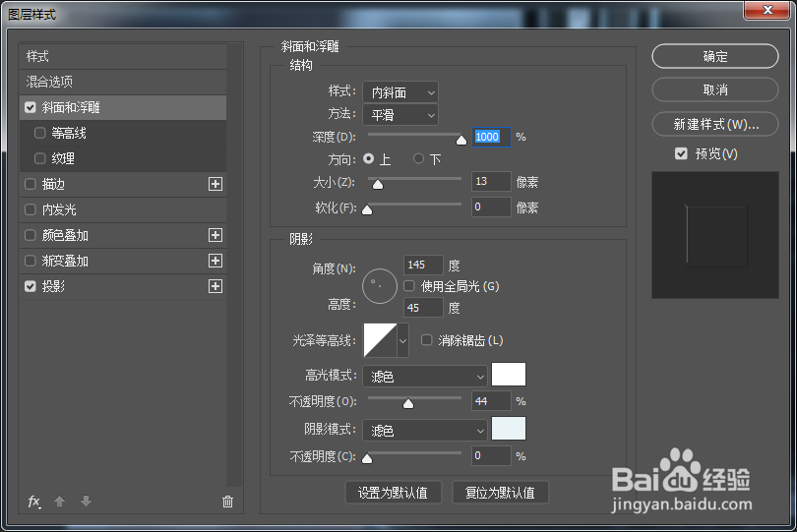Open the 样式 dropdown showing 内斜面
The width and height of the screenshot is (797, 532).
[400, 92]
